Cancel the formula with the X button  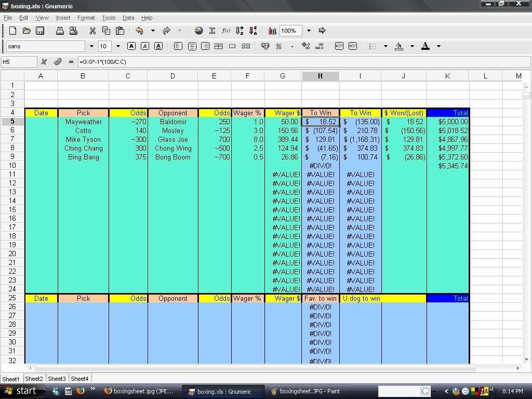pyautogui.click(x=44, y=62)
